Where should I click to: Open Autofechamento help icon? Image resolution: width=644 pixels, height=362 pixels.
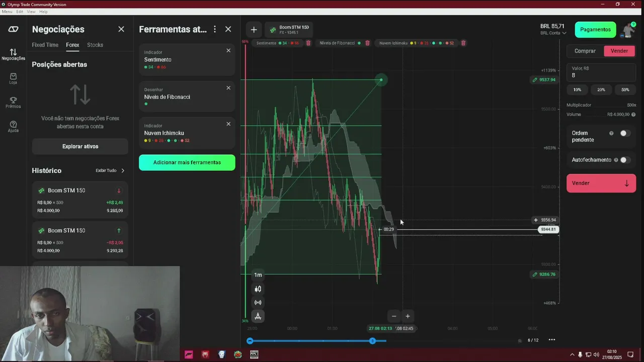click(616, 160)
